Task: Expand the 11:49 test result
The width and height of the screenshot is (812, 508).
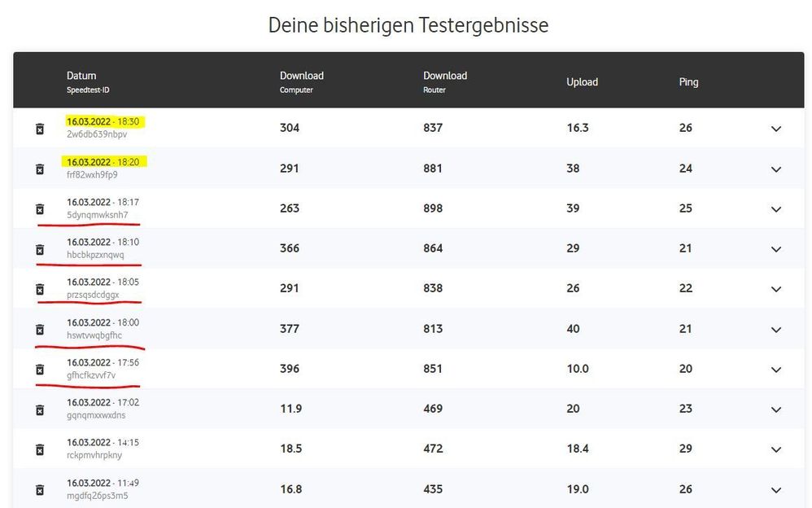Action: 775,489
